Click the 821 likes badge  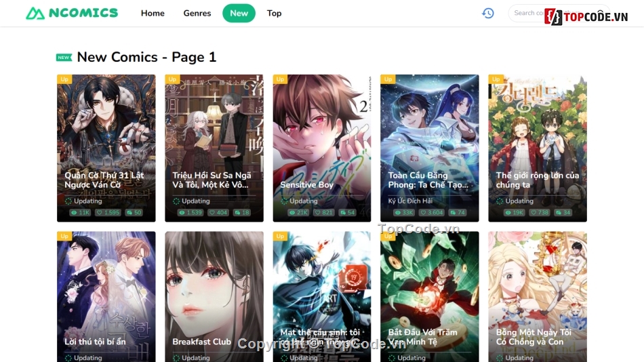coord(323,212)
